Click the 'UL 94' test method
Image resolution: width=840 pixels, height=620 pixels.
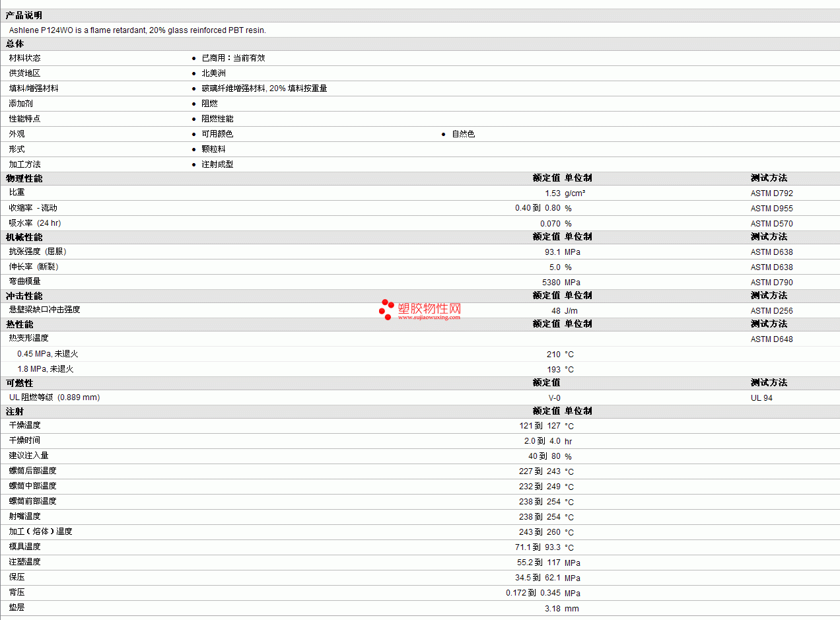pos(761,398)
